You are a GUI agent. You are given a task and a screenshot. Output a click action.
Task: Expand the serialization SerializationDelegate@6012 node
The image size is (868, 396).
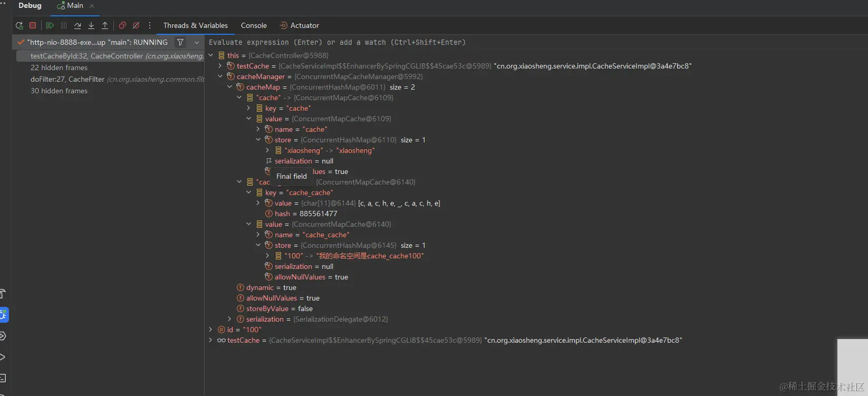click(230, 319)
